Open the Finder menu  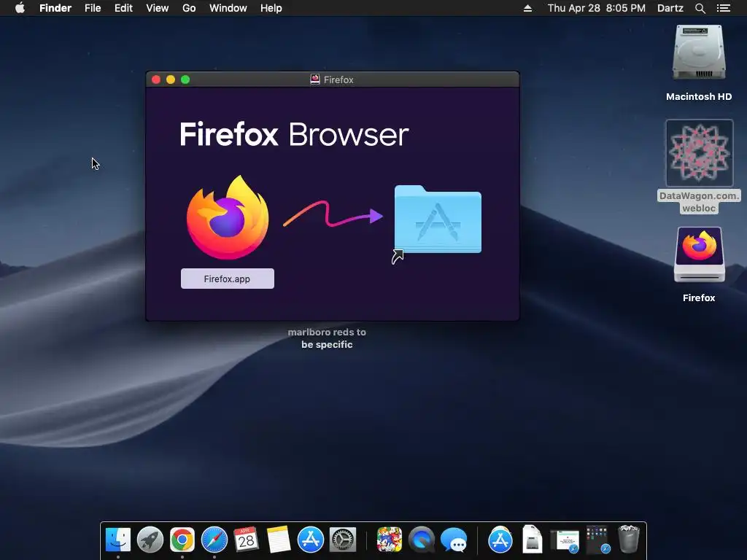point(55,8)
